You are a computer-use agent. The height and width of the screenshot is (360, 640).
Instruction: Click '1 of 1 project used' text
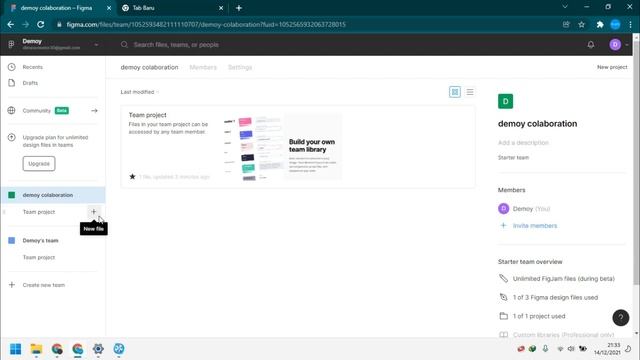click(539, 316)
